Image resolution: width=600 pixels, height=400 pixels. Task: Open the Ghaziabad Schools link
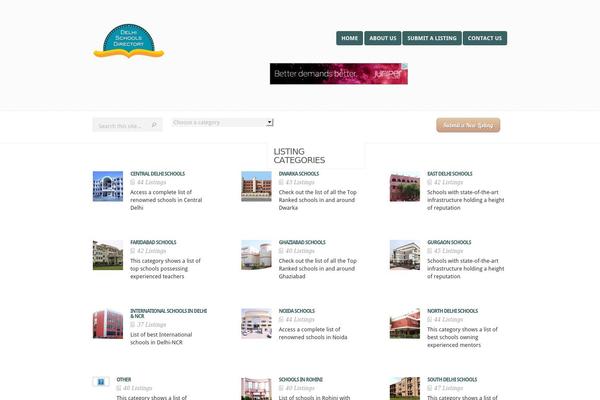[x=302, y=242]
